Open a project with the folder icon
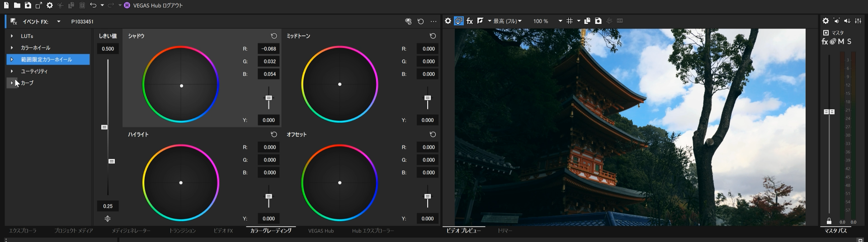 point(17,5)
